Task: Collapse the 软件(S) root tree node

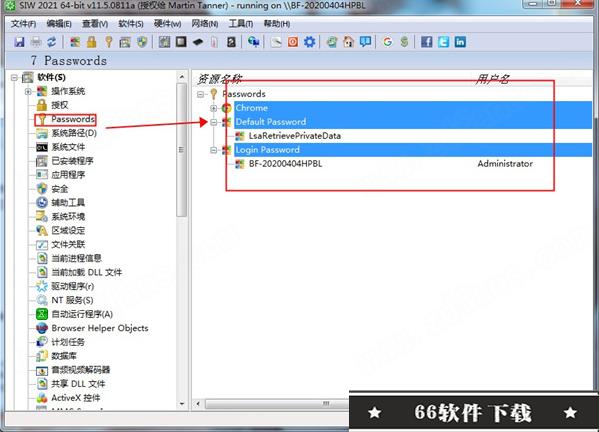Action: 14,78
